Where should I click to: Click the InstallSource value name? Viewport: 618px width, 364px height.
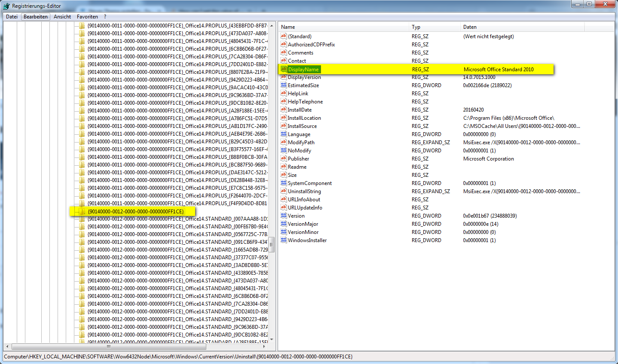click(302, 126)
